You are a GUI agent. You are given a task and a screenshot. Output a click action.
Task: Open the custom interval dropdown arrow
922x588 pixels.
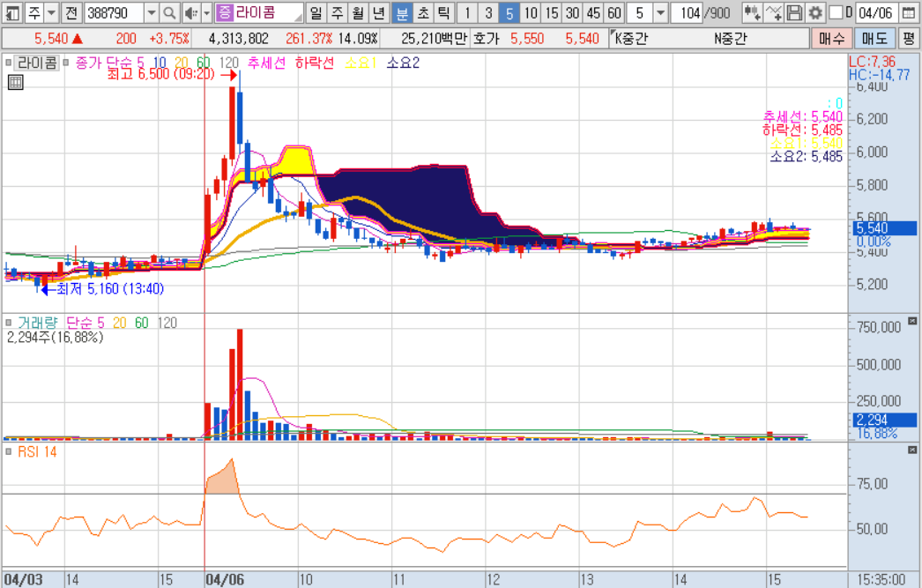(661, 12)
